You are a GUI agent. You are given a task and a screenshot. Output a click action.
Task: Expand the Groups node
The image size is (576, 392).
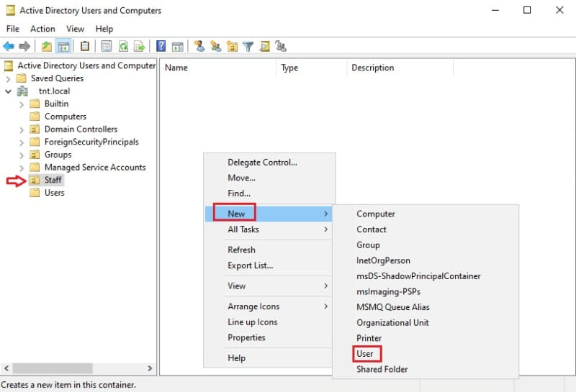click(22, 155)
